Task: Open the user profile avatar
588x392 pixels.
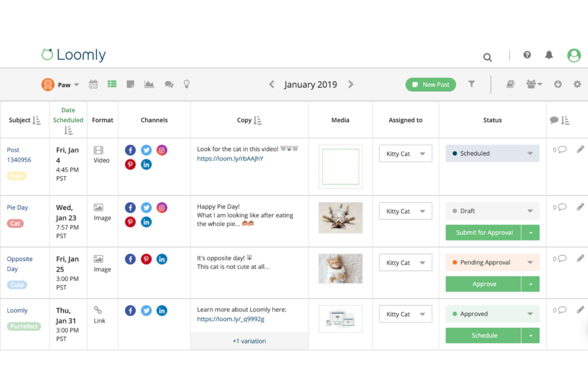Action: [574, 56]
